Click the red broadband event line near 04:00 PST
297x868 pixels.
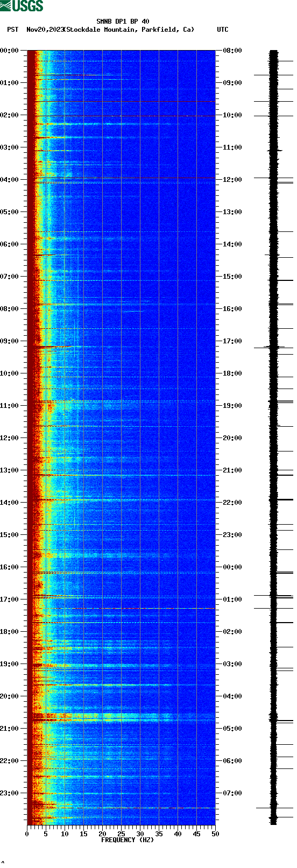[121, 178]
